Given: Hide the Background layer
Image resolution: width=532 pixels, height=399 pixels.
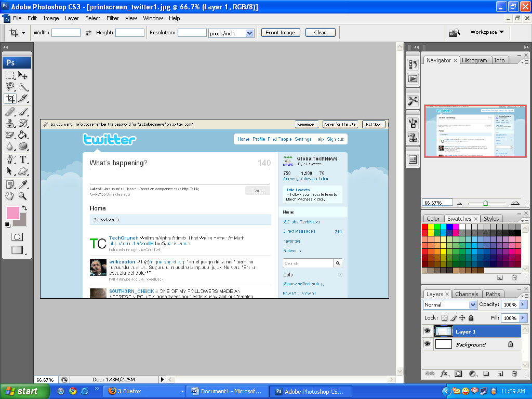Looking at the screenshot, I should pyautogui.click(x=427, y=344).
